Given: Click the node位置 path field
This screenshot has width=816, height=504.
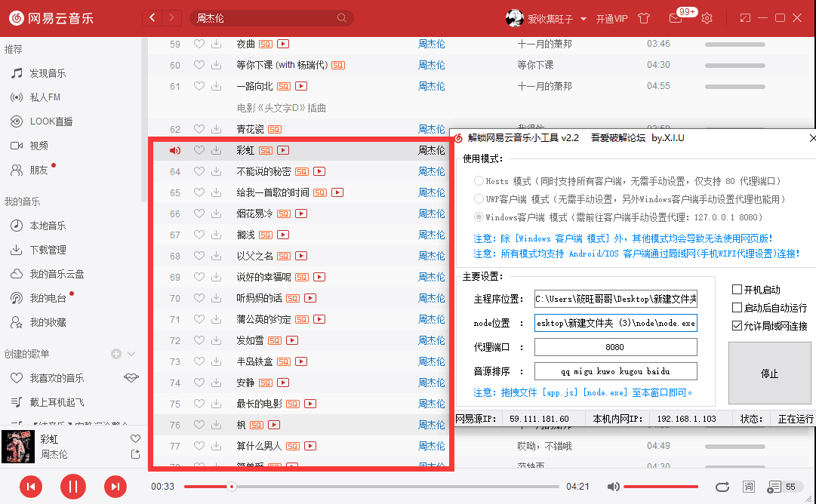Looking at the screenshot, I should 616,323.
